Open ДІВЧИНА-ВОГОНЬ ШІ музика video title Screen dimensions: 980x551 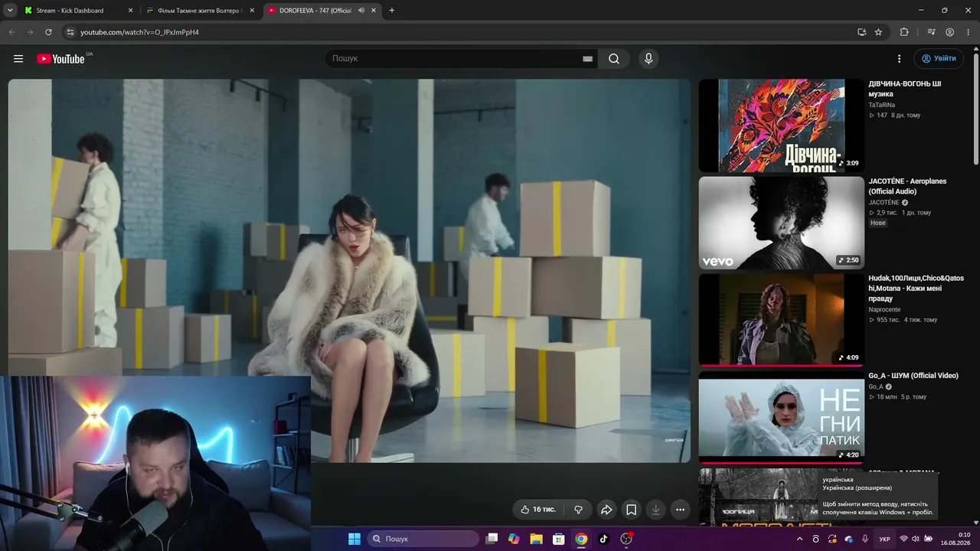coord(905,89)
